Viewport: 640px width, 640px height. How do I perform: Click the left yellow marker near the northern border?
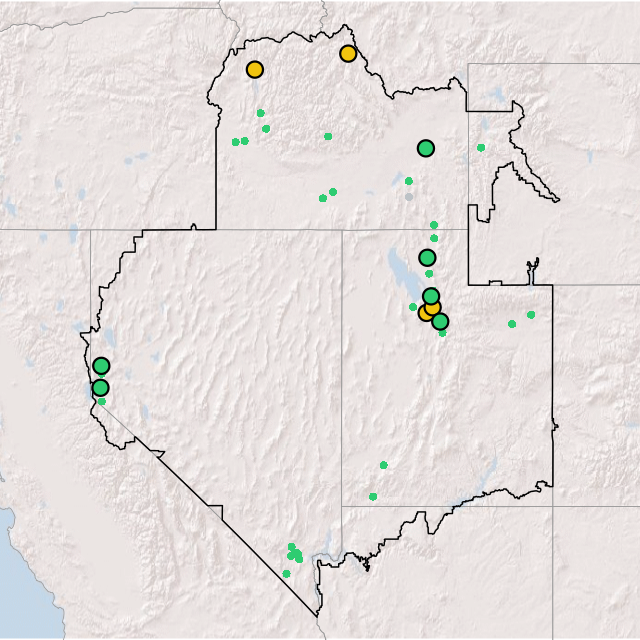(255, 70)
